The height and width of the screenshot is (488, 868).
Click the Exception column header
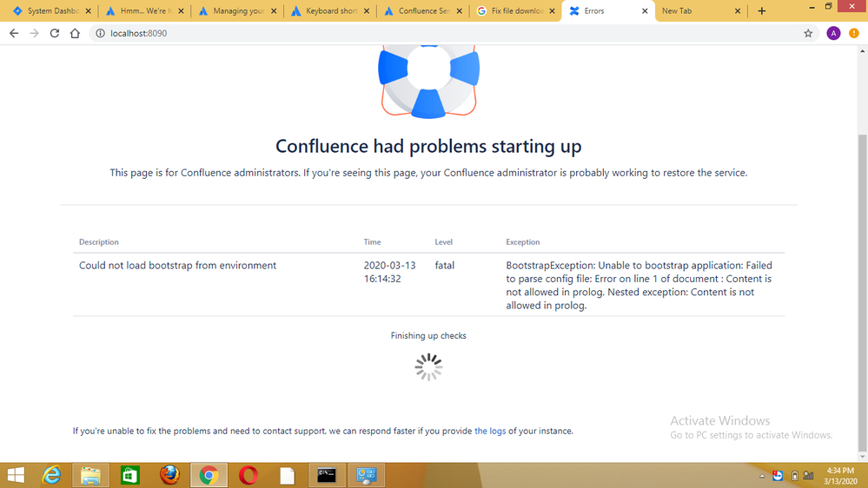click(x=522, y=241)
